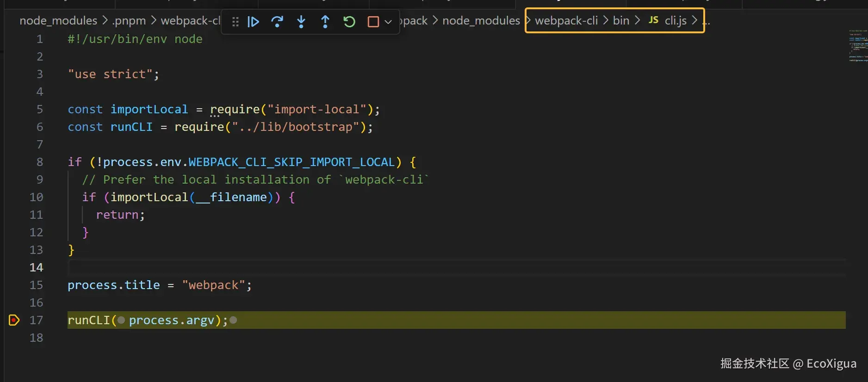The height and width of the screenshot is (382, 868).
Task: Click the "use strict" directive
Action: (110, 74)
